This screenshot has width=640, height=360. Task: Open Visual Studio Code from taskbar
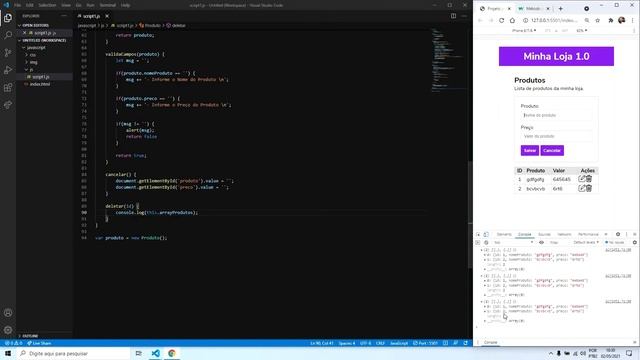tap(156, 353)
